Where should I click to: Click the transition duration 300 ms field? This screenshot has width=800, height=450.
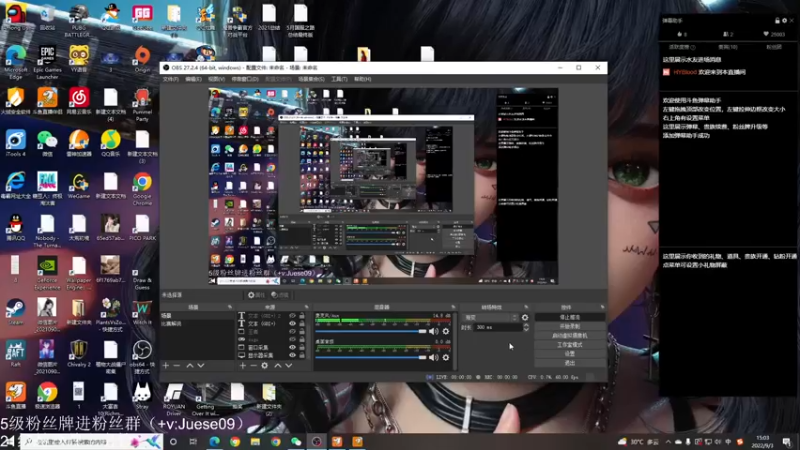[x=497, y=328]
